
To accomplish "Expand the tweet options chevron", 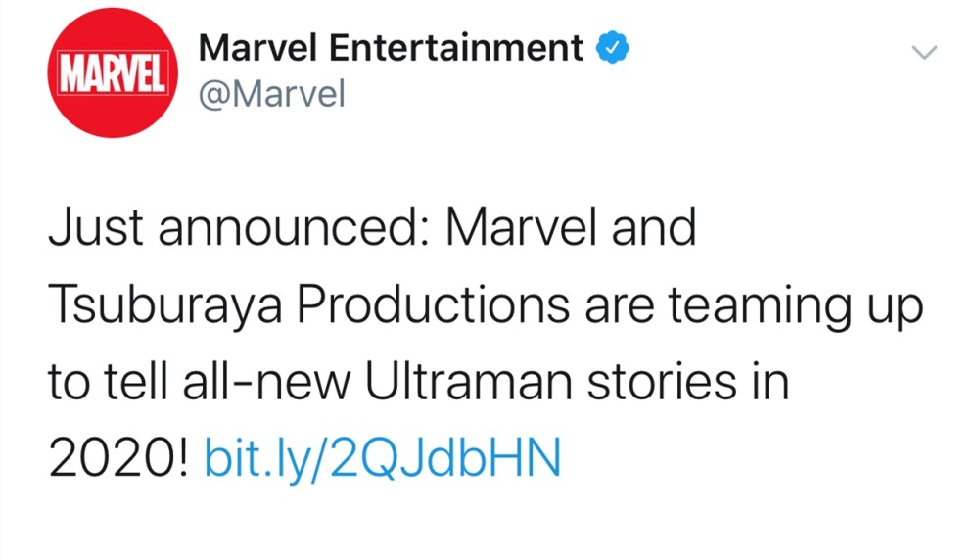I will (924, 53).
